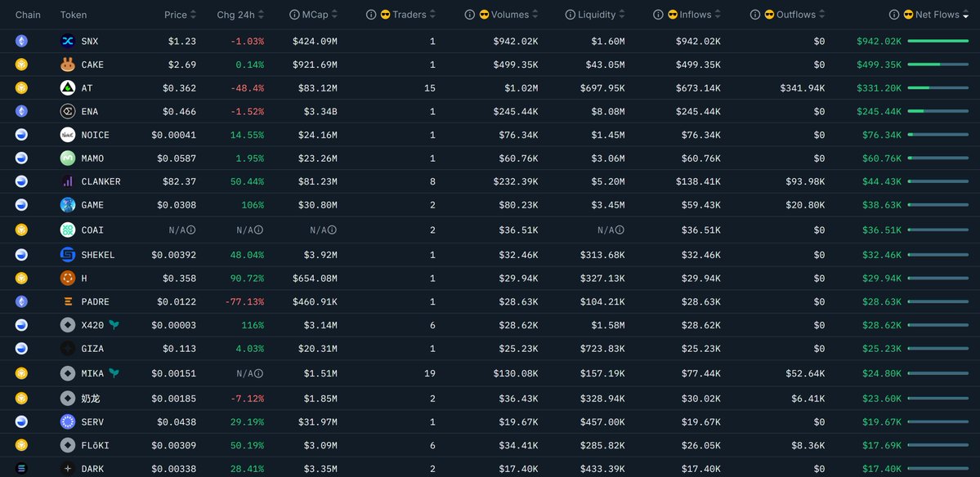Click the MIKA row's $130.08K volume cell
This screenshot has width=980, height=477.
pyautogui.click(x=515, y=374)
